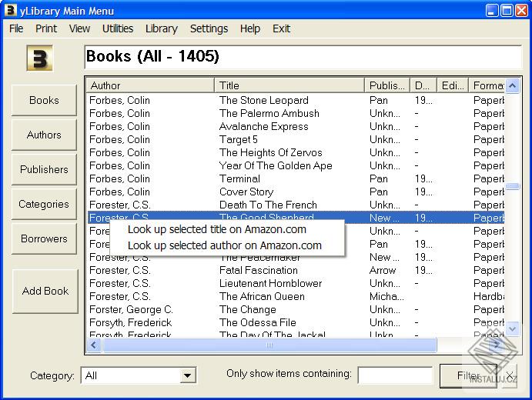Image resolution: width=532 pixels, height=400 pixels.
Task: Sort by the Title column header
Action: tap(289, 85)
